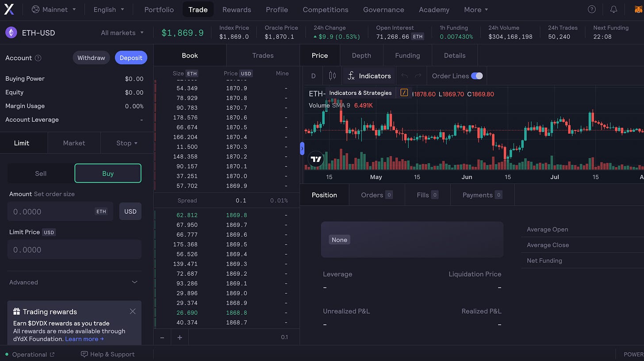The height and width of the screenshot is (361, 644).
Task: Close the Trading rewards banner
Action: [133, 311]
